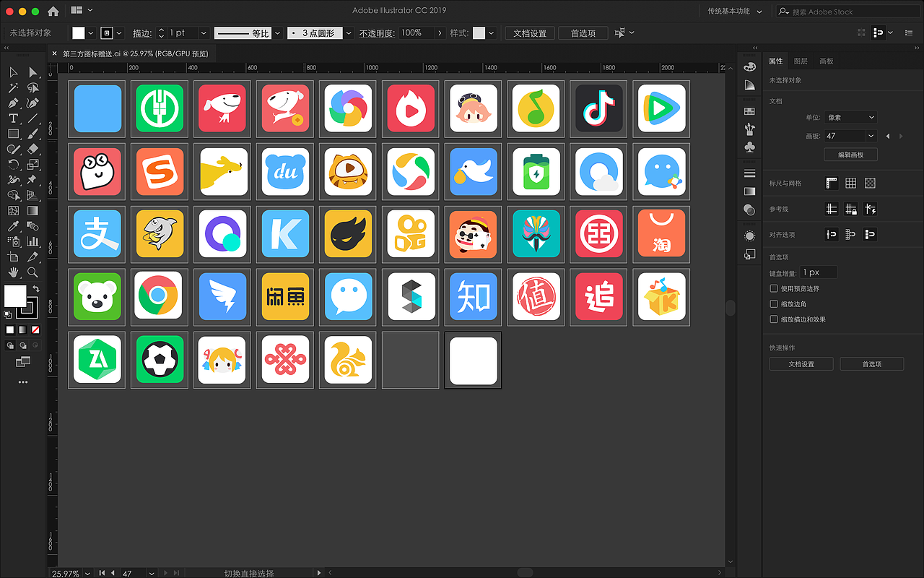Open the 画板 artboards tab
Image resolution: width=924 pixels, height=578 pixels.
click(826, 61)
